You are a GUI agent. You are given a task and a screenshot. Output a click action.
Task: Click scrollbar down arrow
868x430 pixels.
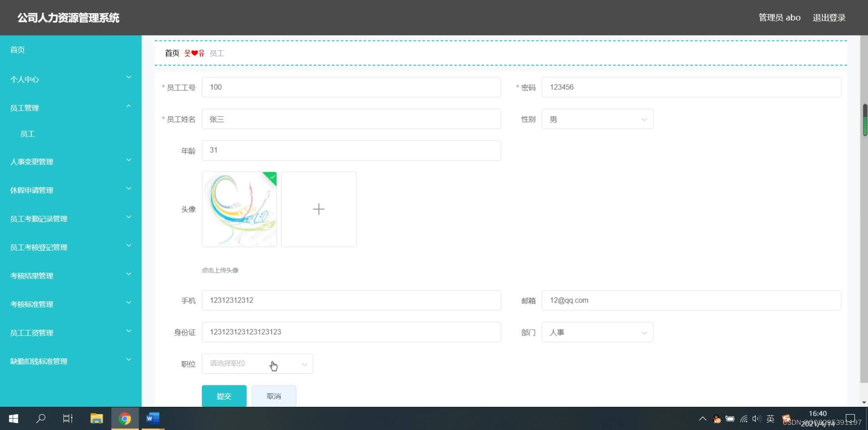coord(864,402)
